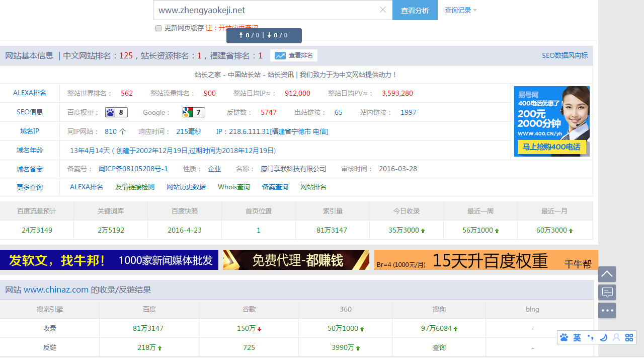Select the 更多查询 row label

tap(30, 187)
